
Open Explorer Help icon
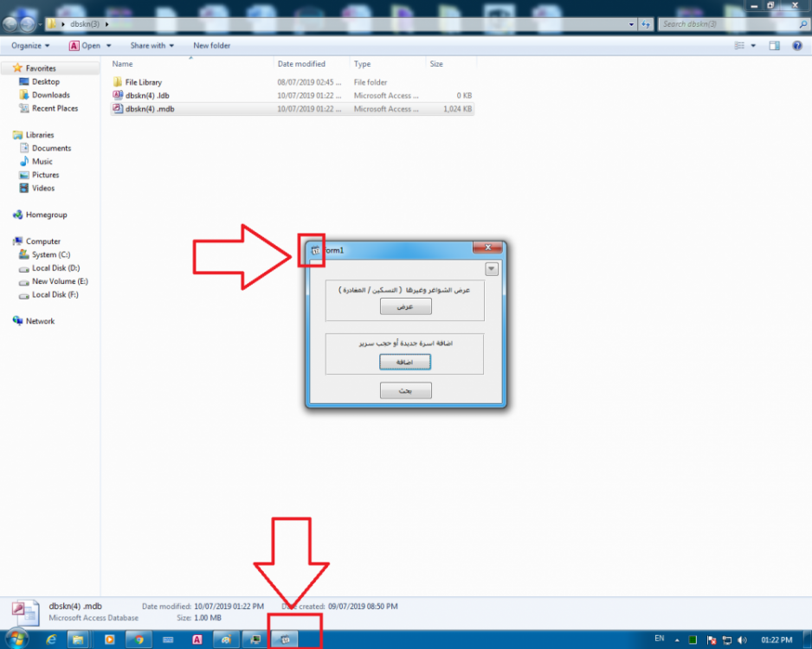(x=797, y=46)
